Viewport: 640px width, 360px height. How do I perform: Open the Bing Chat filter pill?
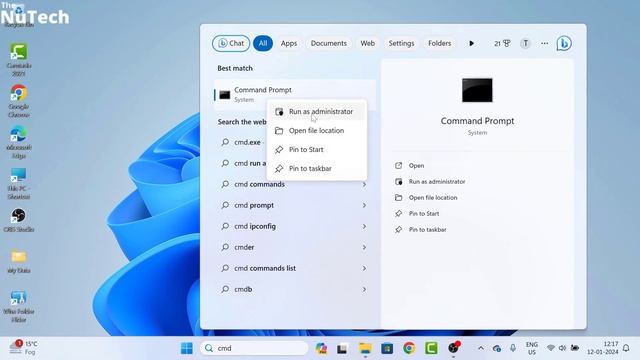(x=231, y=43)
